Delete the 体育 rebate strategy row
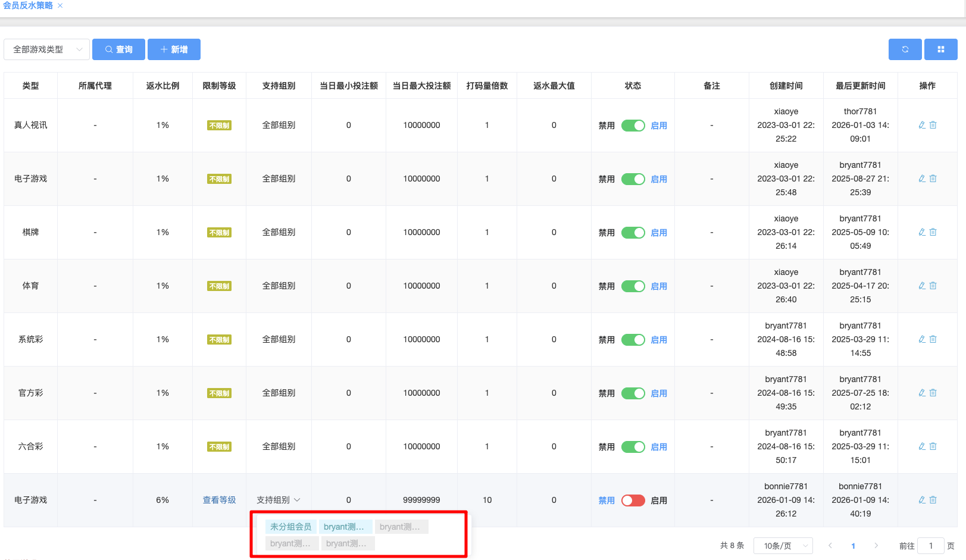This screenshot has height=560, width=966. [933, 286]
